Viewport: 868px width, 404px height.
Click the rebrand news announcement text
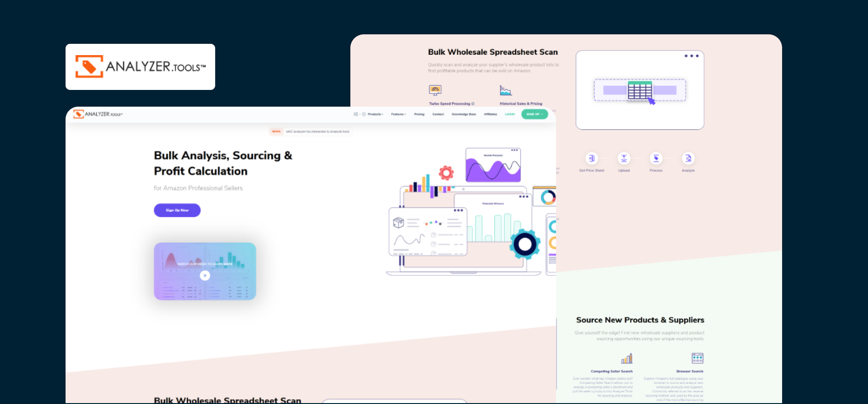point(318,132)
